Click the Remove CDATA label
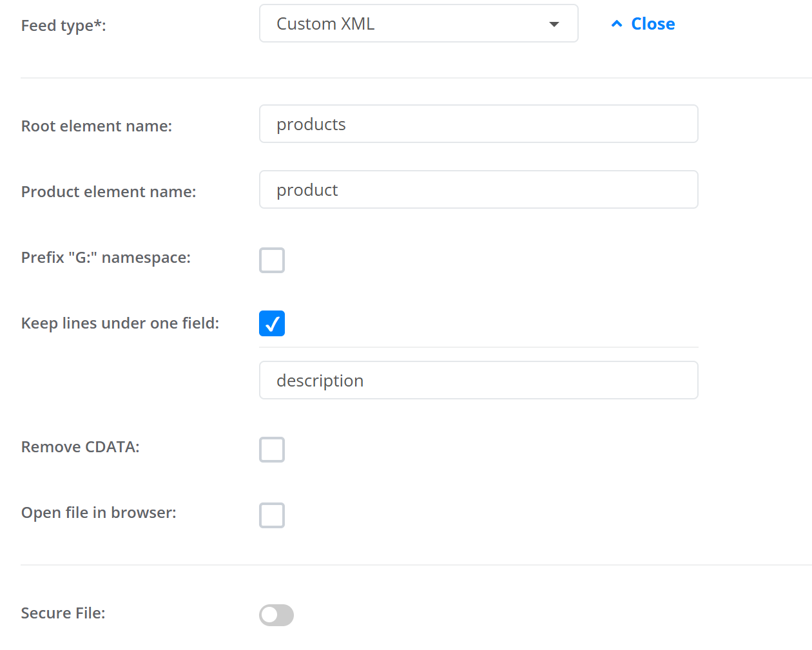The width and height of the screenshot is (812, 650). (80, 446)
